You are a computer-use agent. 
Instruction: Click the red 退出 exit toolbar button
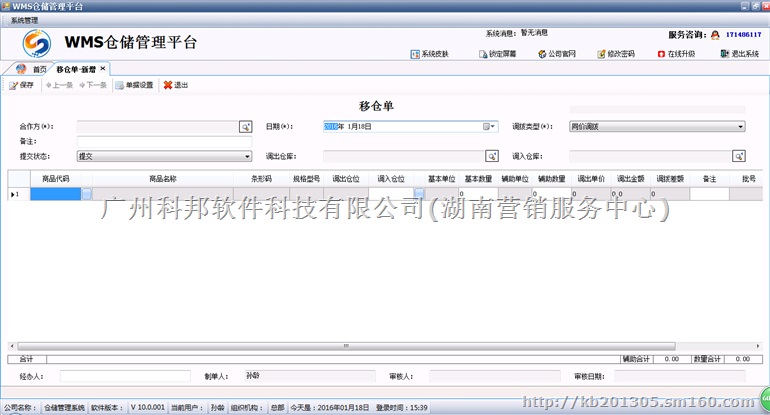(176, 85)
